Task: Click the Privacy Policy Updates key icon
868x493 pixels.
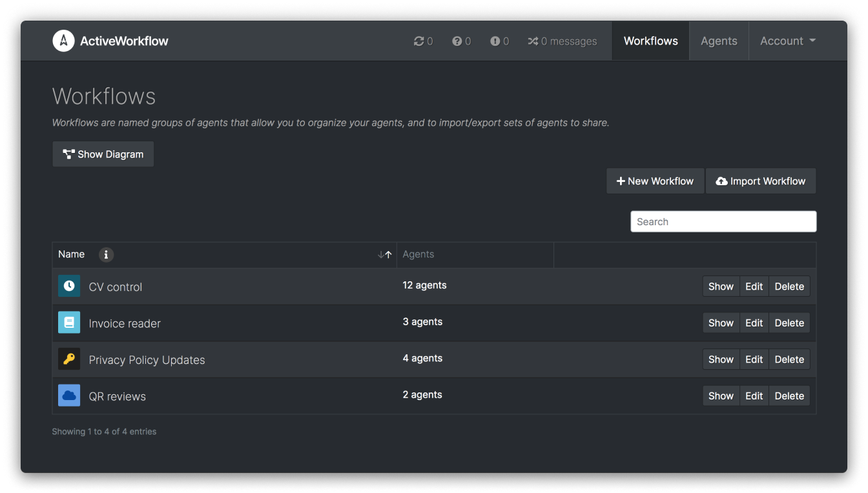Action: [69, 359]
